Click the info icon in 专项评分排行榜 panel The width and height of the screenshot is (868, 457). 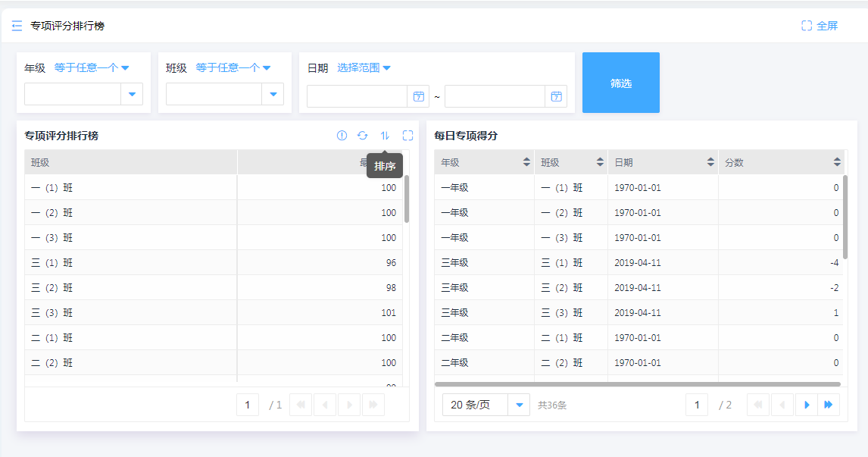[342, 136]
